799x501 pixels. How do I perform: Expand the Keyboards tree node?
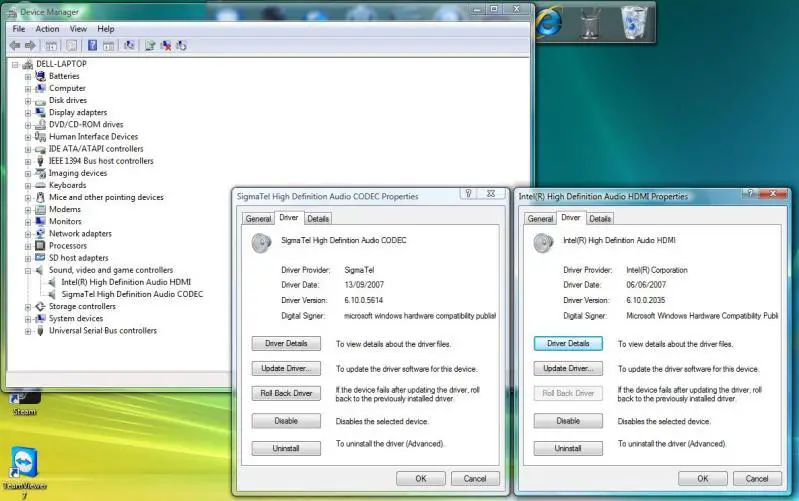click(28, 186)
